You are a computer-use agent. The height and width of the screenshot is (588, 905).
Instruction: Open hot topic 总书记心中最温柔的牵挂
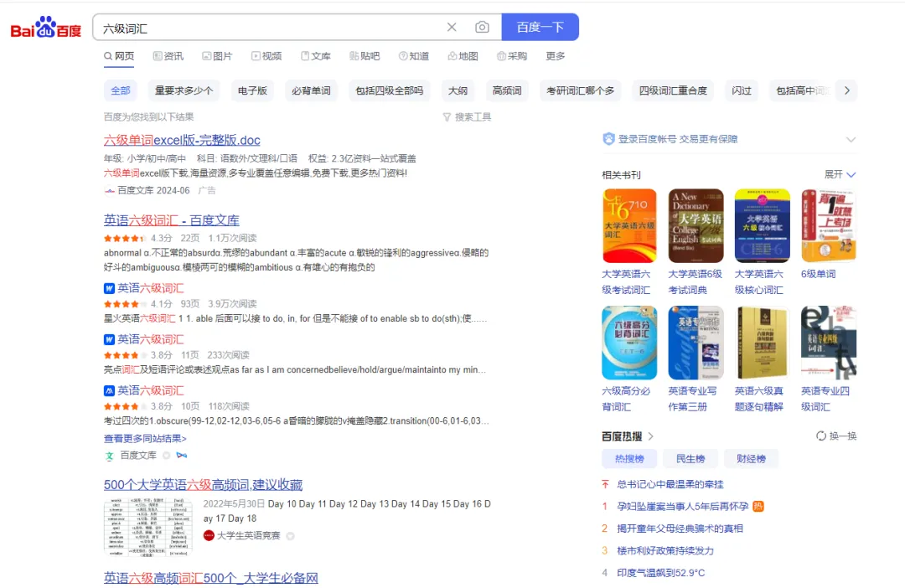[x=670, y=484]
